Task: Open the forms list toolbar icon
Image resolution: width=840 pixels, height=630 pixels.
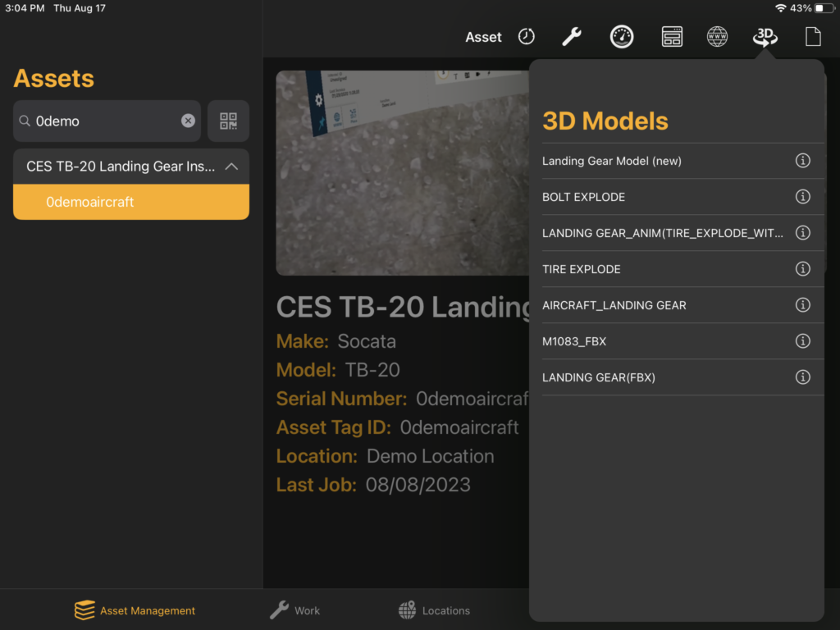Action: pyautogui.click(x=672, y=36)
